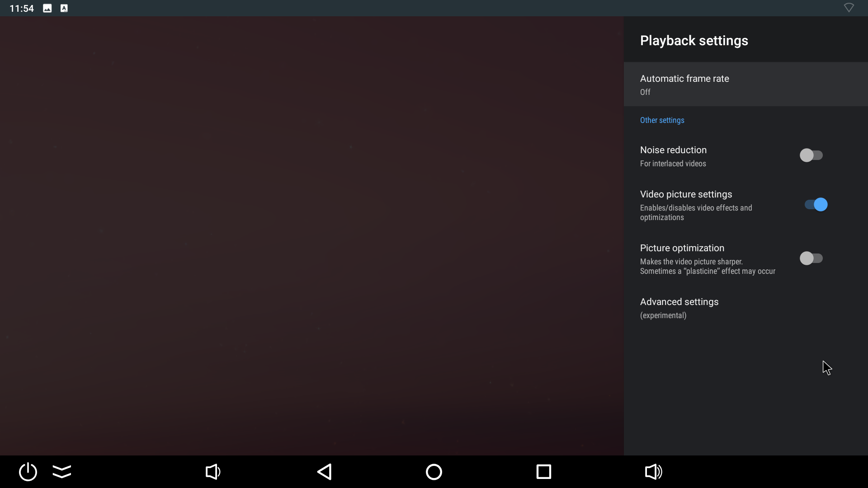
Task: Raise volume with the volume up icon
Action: (654, 472)
